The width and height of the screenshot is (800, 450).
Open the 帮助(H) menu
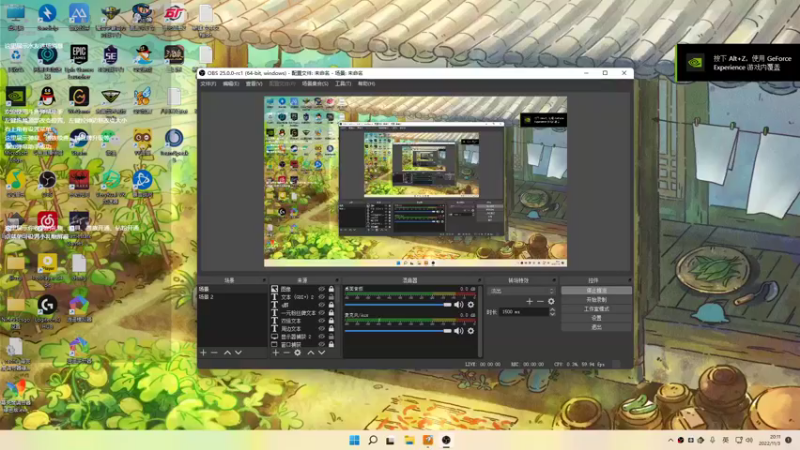(x=366, y=84)
